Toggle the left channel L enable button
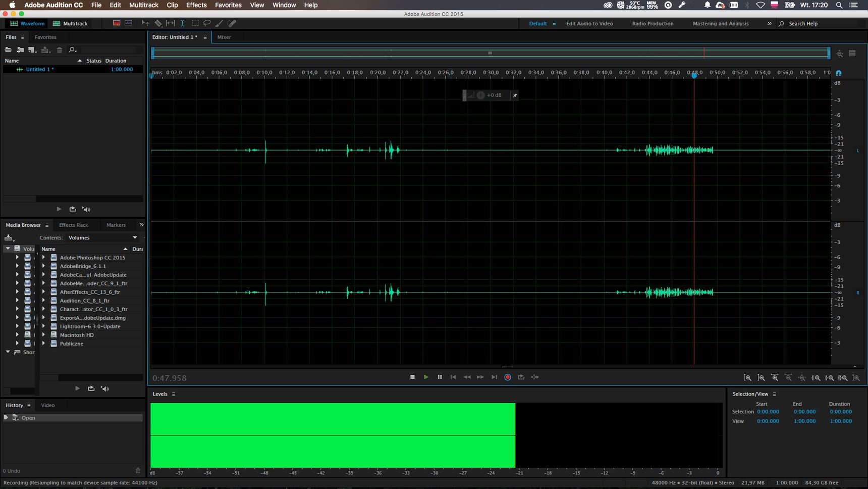The width and height of the screenshot is (868, 489). click(858, 151)
